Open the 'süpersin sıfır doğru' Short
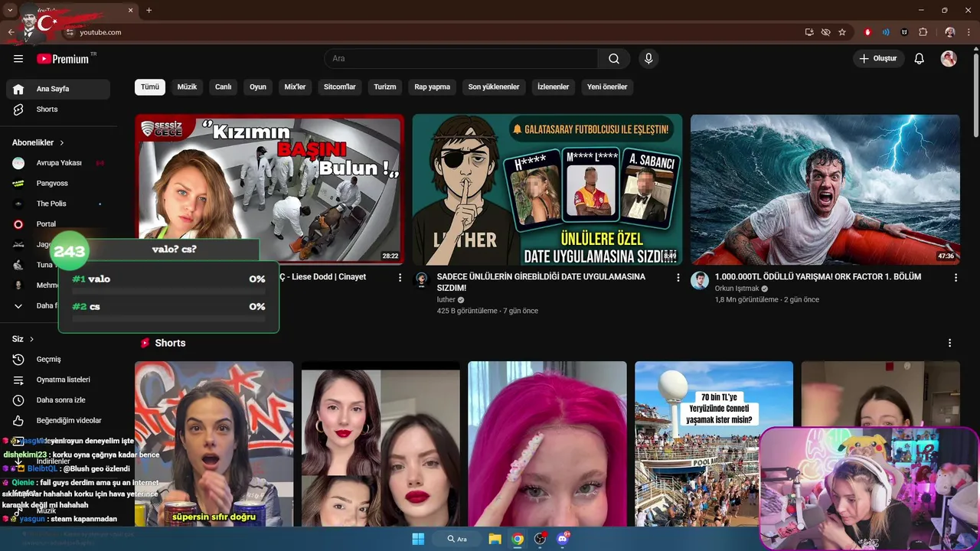This screenshot has height=551, width=980. click(214, 444)
